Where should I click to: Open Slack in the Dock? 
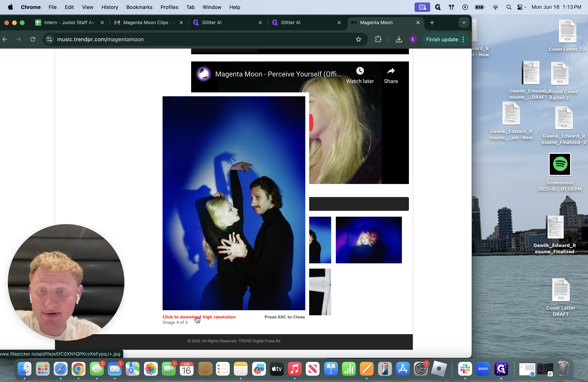[465, 369]
